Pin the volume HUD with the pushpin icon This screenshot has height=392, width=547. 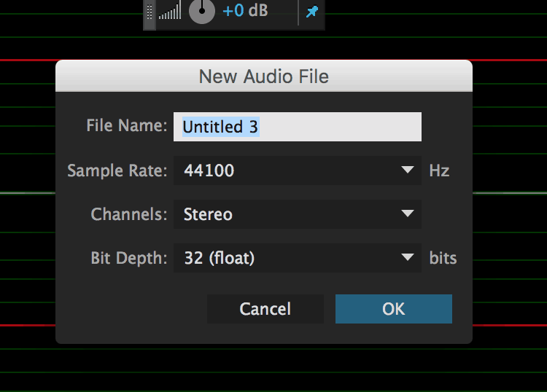pyautogui.click(x=312, y=12)
